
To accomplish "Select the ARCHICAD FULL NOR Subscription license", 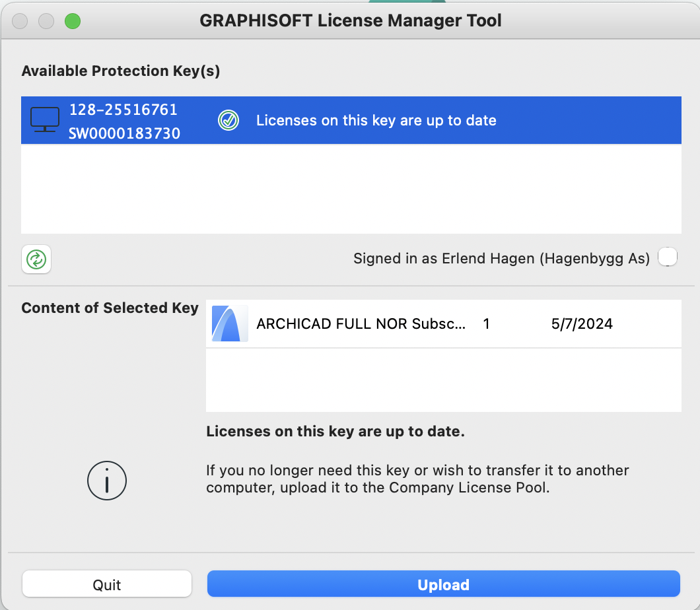I will coord(361,324).
